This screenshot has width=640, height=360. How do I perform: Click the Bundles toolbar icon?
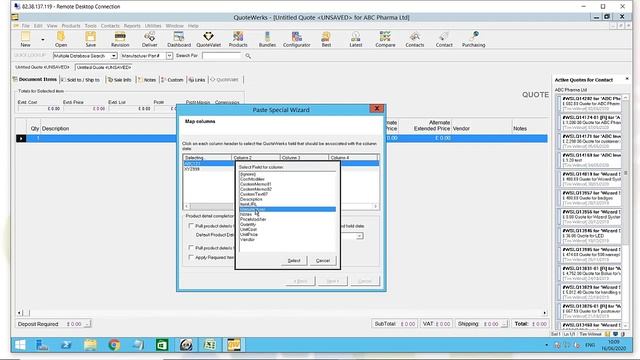pyautogui.click(x=267, y=39)
